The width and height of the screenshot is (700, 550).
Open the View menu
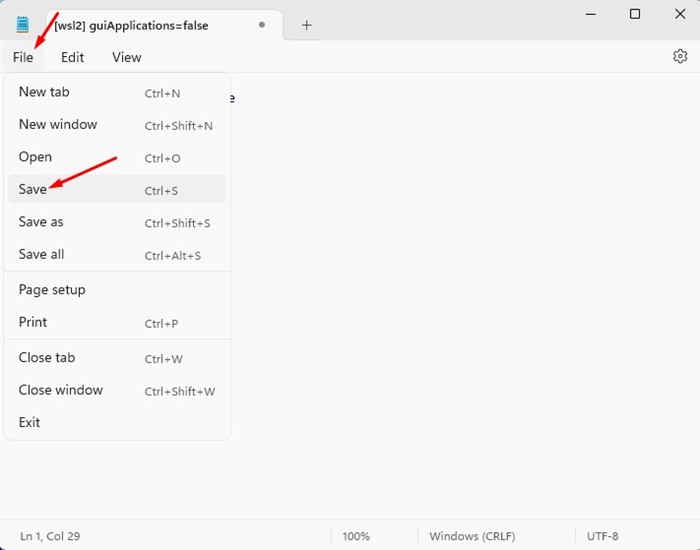pyautogui.click(x=126, y=57)
